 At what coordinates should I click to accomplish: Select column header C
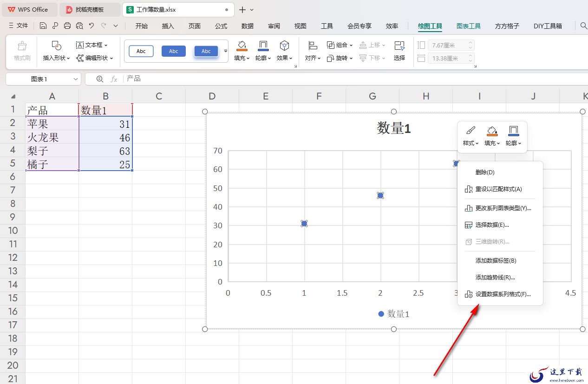[x=159, y=96]
